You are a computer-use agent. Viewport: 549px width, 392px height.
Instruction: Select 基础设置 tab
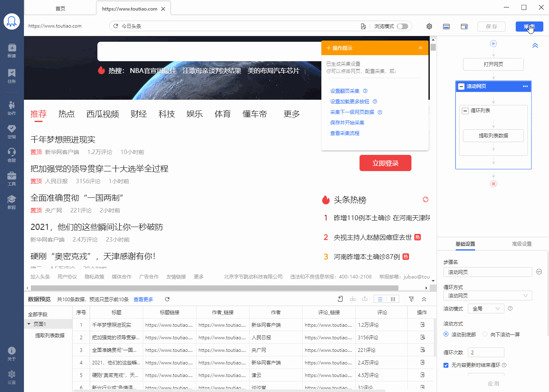tap(465, 244)
